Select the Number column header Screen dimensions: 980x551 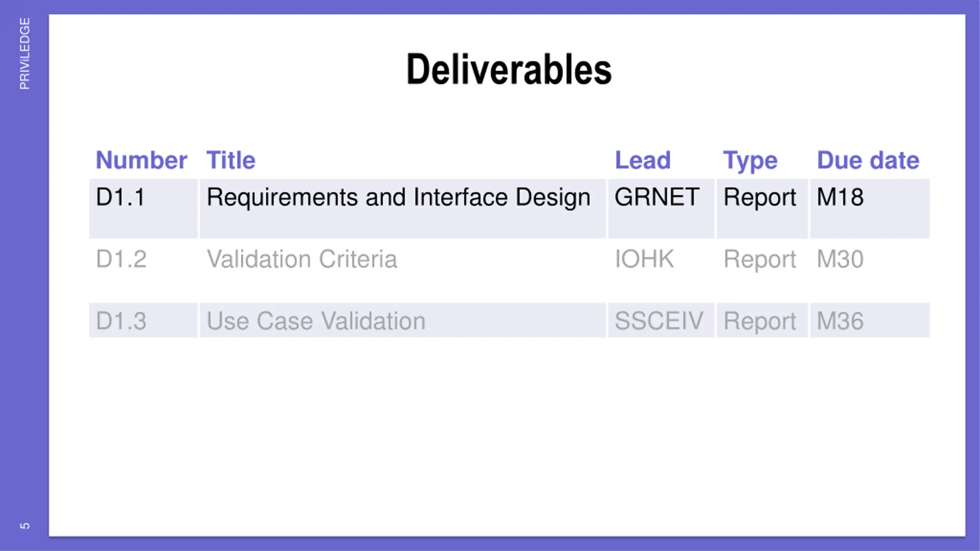(141, 160)
